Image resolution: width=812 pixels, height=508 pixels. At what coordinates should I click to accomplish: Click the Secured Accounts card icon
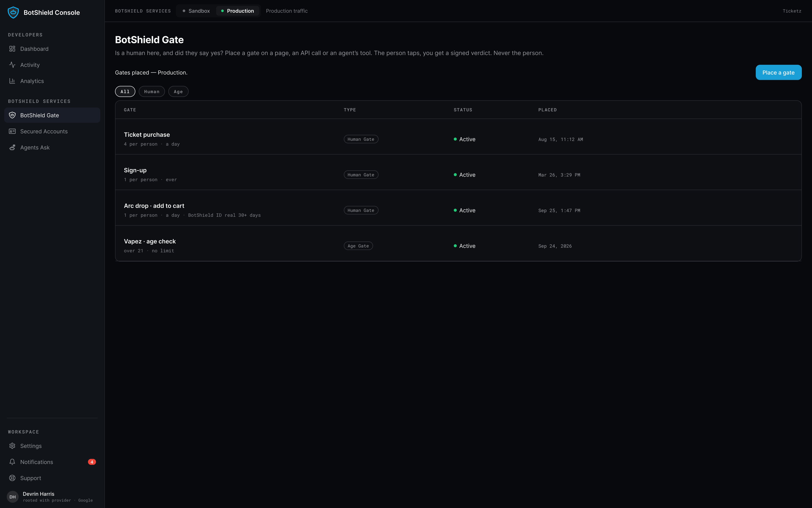12,131
